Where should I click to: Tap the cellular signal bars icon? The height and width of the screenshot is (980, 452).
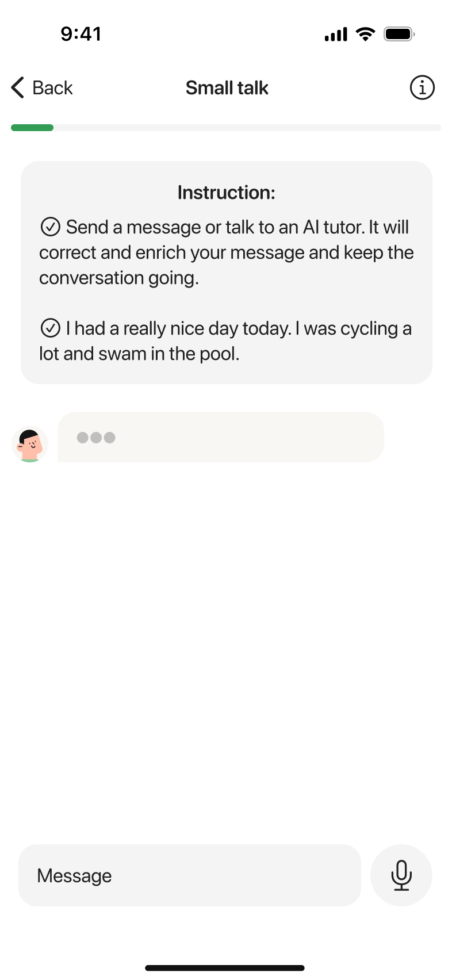(336, 35)
